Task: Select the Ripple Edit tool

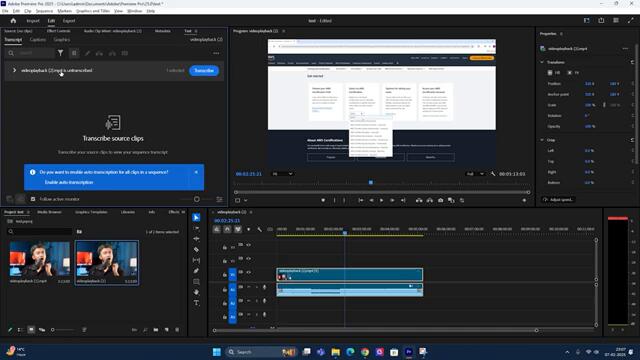Action: (x=196, y=239)
